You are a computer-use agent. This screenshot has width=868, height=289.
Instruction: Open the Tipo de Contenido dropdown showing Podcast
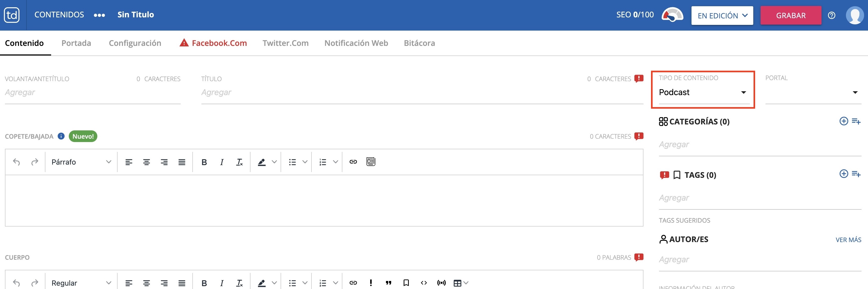[x=703, y=92]
